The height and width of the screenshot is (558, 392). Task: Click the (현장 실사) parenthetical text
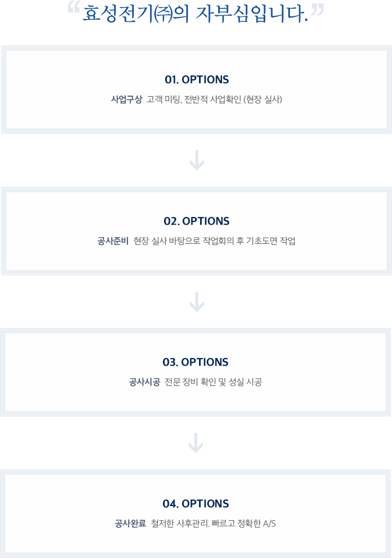point(263,99)
